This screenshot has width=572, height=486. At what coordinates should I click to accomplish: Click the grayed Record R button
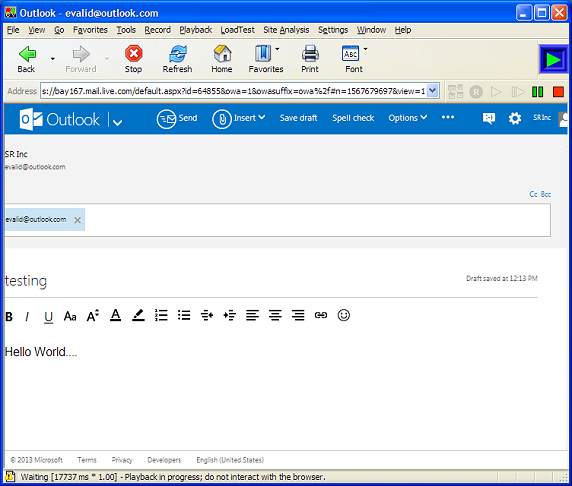coord(476,92)
